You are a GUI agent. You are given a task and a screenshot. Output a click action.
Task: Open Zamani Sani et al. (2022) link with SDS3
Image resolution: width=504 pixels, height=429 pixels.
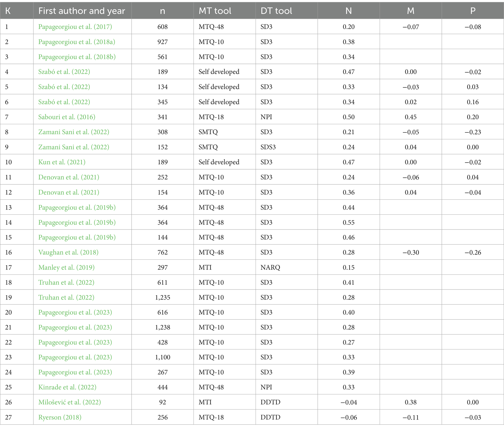(74, 147)
